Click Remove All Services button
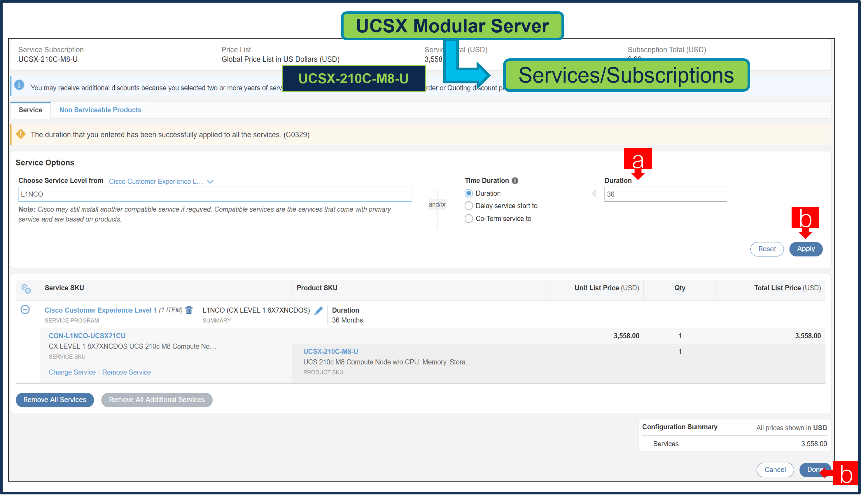 (x=55, y=404)
